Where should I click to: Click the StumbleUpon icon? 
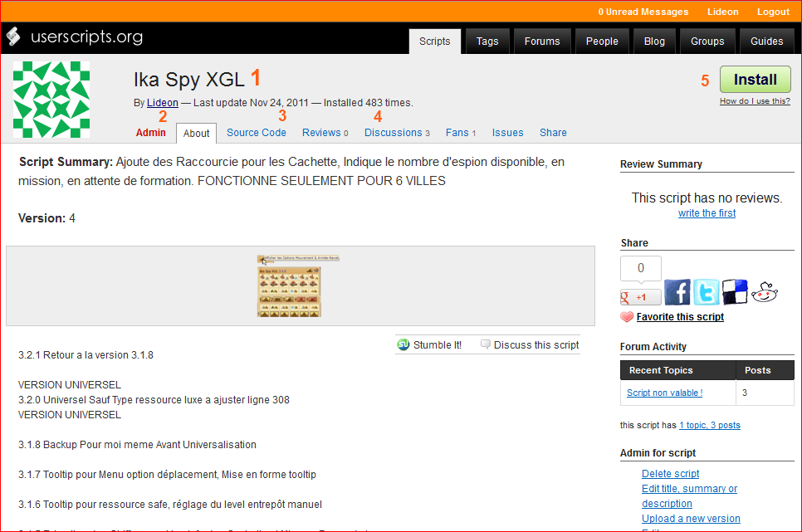coord(403,344)
